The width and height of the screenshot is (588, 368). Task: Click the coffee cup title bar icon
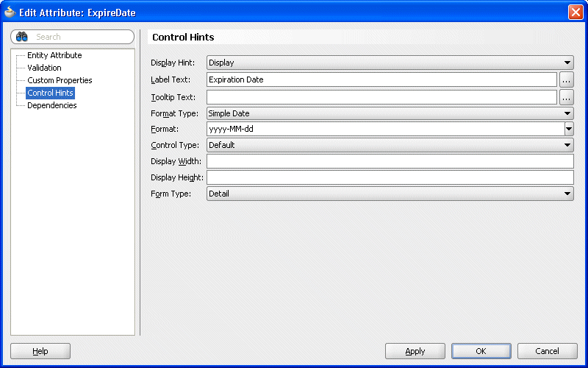coord(10,13)
